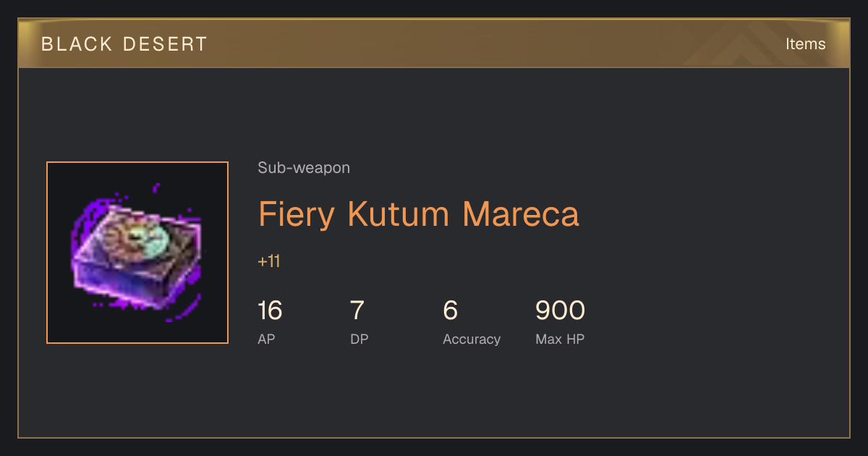Click the DP value 7
Image resolution: width=868 pixels, height=456 pixels.
357,311
